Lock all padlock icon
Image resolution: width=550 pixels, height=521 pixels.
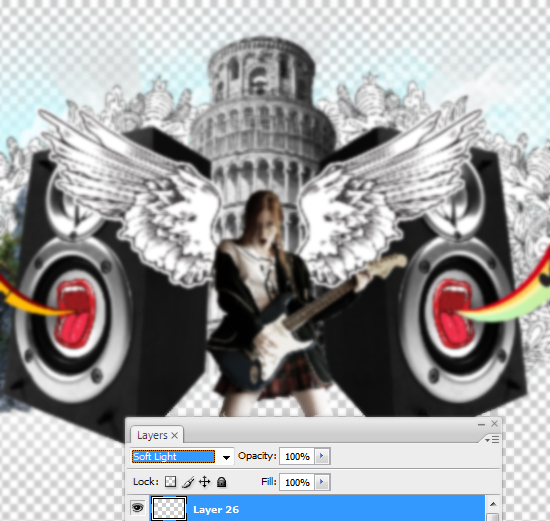point(221,482)
